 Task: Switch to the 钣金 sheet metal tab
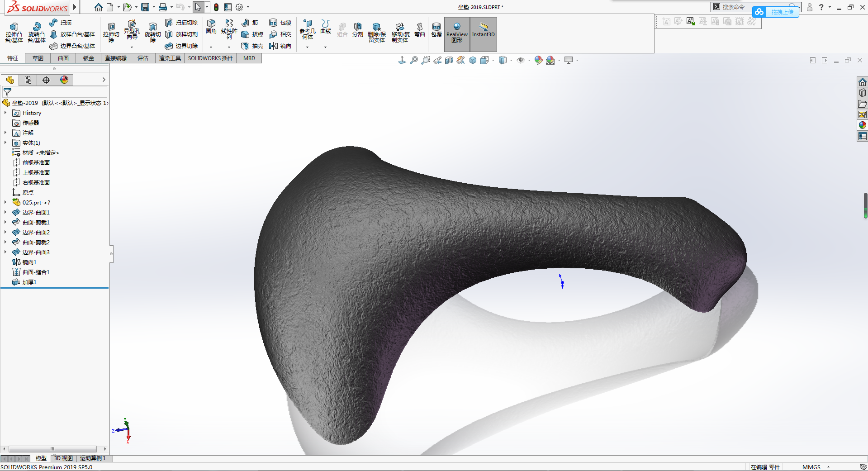[x=89, y=58]
